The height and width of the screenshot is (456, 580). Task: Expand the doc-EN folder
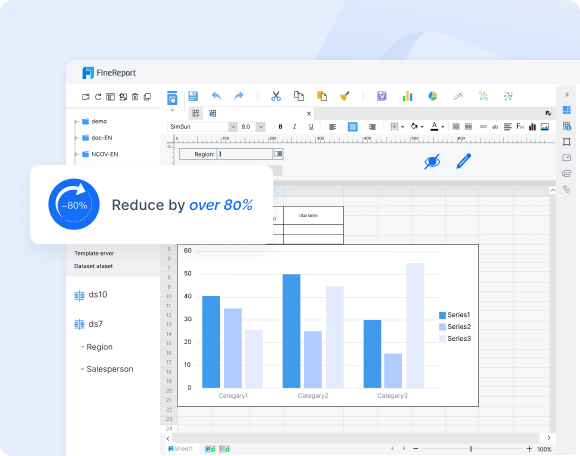[x=77, y=138]
